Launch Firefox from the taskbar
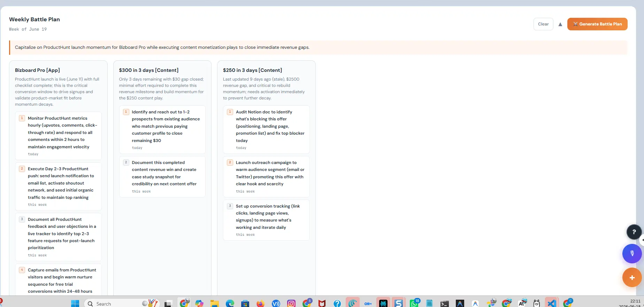The height and width of the screenshot is (307, 644). tap(260, 304)
